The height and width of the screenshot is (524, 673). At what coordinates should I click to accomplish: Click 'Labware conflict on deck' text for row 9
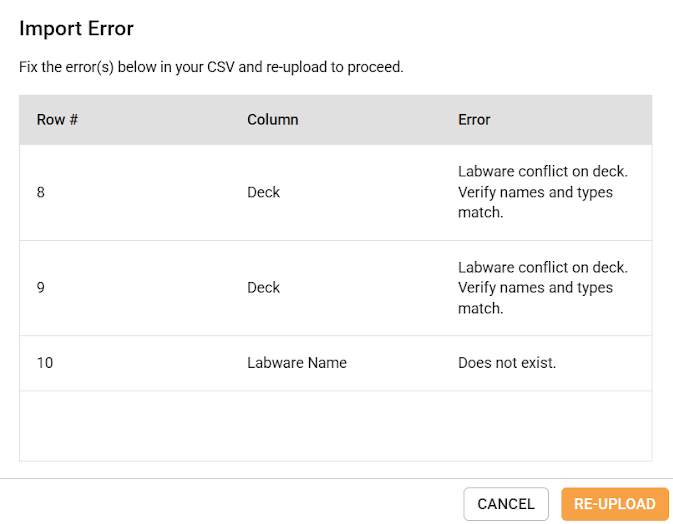[542, 268]
